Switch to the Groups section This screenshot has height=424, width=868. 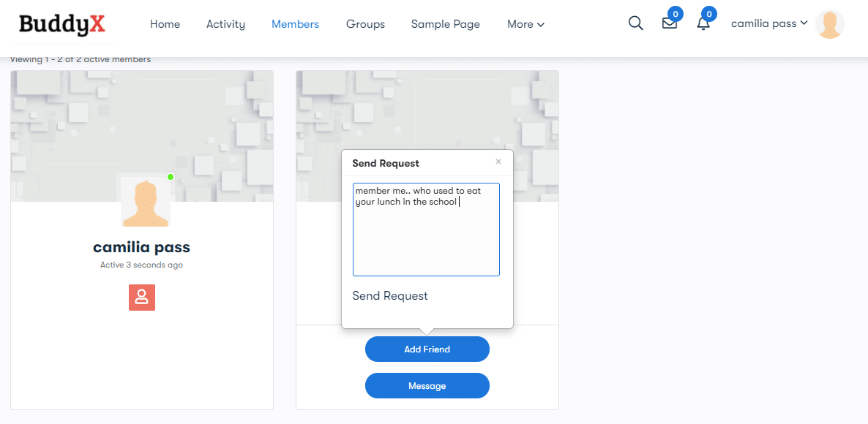pos(365,24)
